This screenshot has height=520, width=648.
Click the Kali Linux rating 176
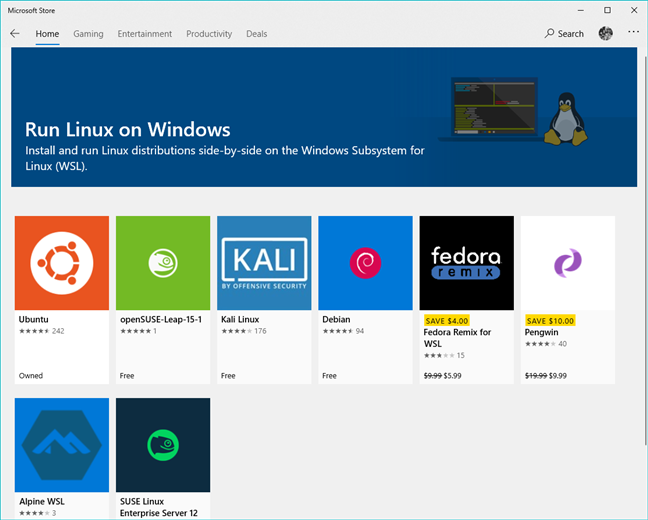[244, 331]
